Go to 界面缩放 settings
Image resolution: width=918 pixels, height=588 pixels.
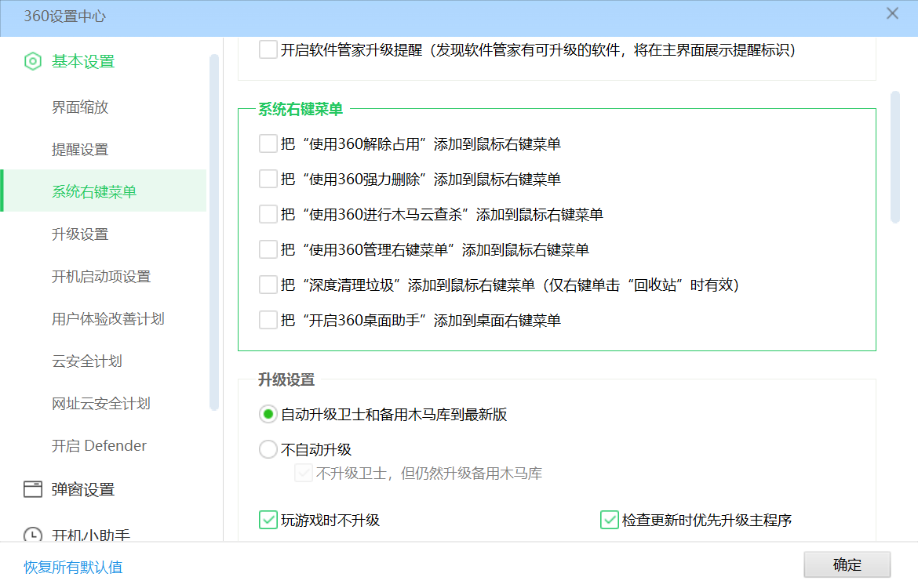[x=80, y=107]
